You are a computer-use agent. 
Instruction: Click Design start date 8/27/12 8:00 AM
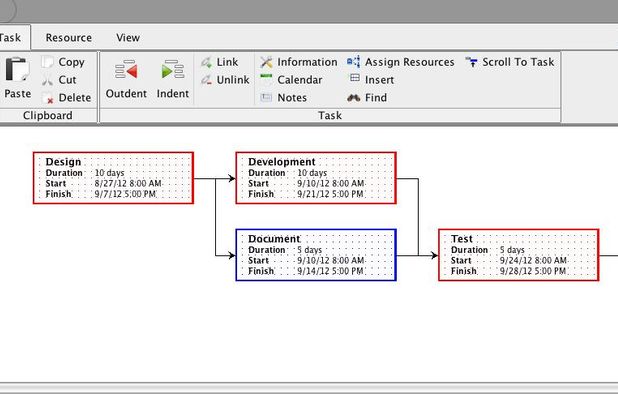click(x=128, y=183)
